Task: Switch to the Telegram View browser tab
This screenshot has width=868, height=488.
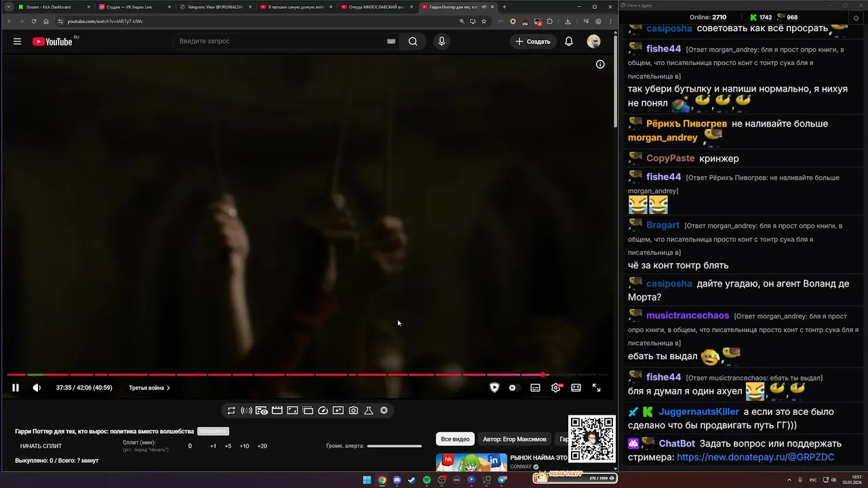Action: coord(215,7)
